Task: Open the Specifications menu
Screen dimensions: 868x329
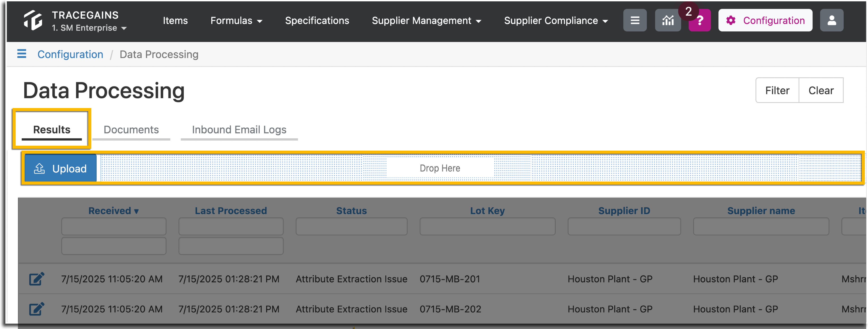Action: point(317,21)
